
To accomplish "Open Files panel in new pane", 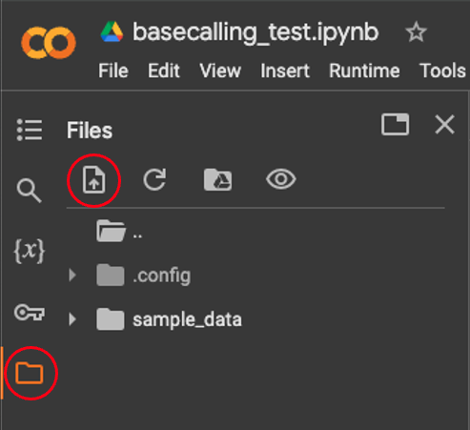I will coord(395,124).
